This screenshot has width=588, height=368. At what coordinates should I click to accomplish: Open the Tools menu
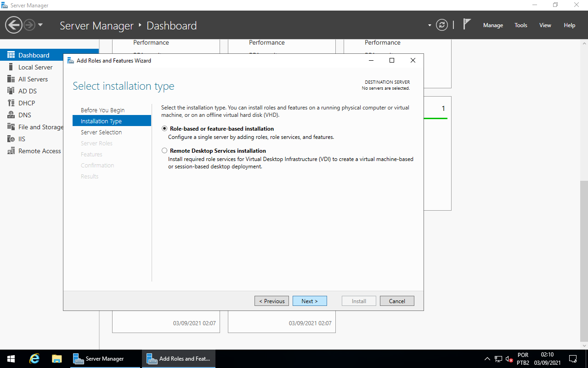[520, 25]
